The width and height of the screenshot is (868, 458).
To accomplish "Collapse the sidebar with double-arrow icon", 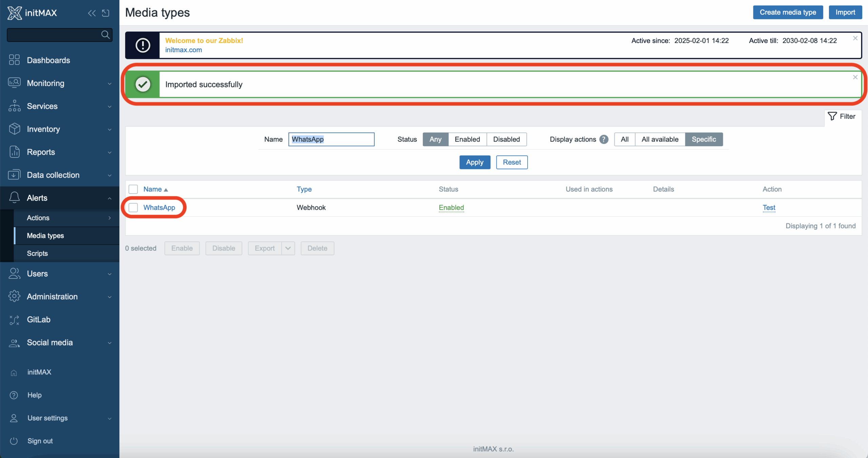I will (x=92, y=13).
